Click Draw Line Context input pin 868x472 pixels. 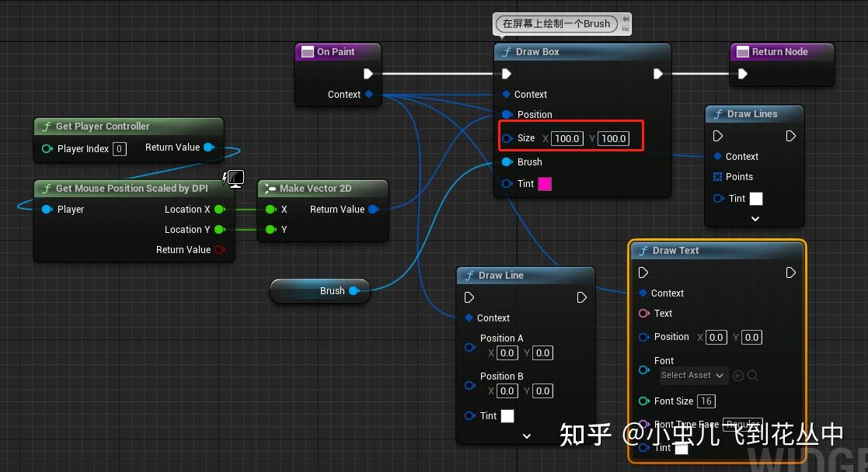click(x=469, y=318)
